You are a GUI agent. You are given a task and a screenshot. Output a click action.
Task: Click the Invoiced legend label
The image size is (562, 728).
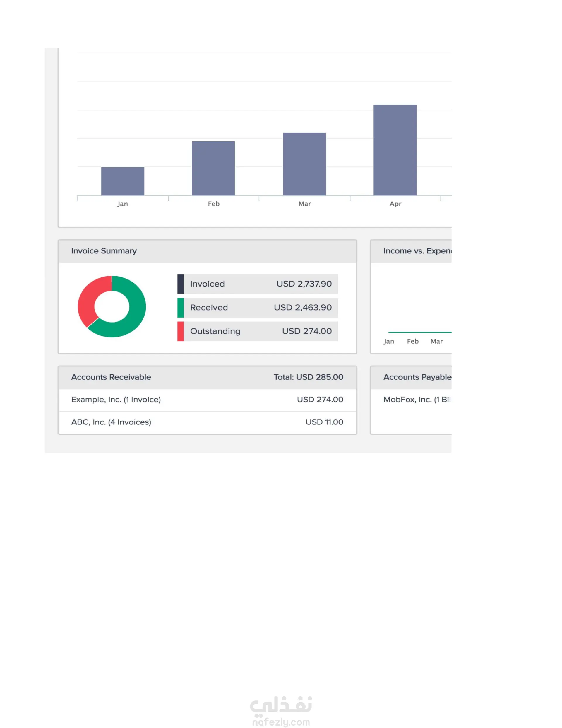point(207,284)
